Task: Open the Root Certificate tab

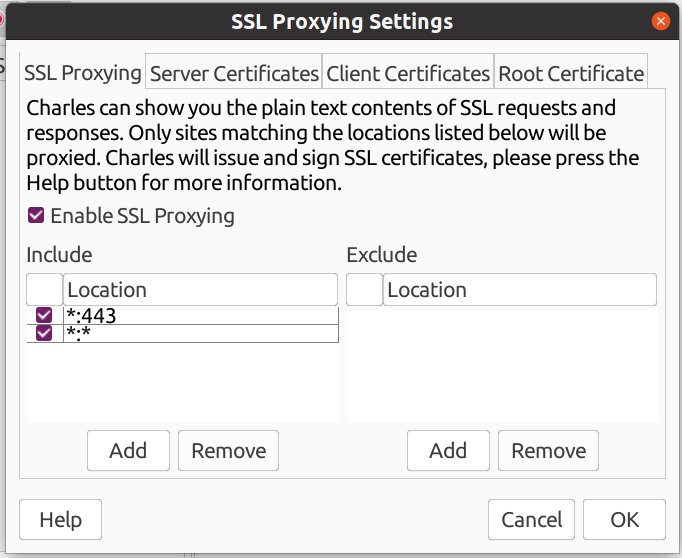Action: pyautogui.click(x=571, y=73)
